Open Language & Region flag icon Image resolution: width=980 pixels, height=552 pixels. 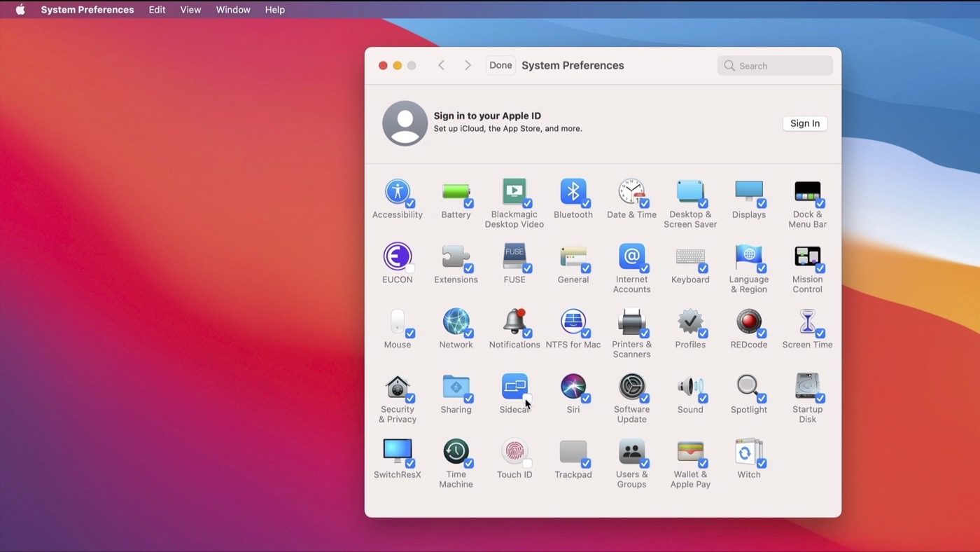pyautogui.click(x=749, y=256)
